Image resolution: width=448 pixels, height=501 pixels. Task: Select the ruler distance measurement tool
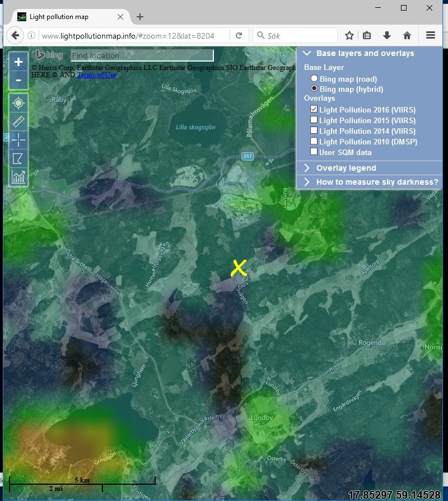point(18,121)
